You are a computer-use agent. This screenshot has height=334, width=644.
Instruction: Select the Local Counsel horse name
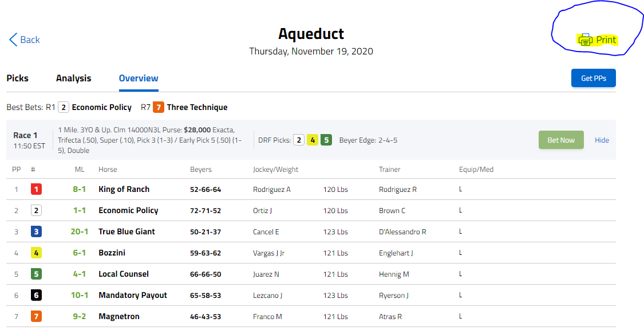coord(124,274)
